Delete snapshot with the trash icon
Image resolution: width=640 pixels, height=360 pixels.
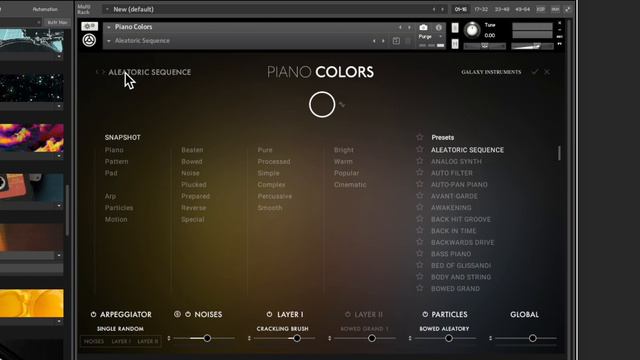pos(407,41)
